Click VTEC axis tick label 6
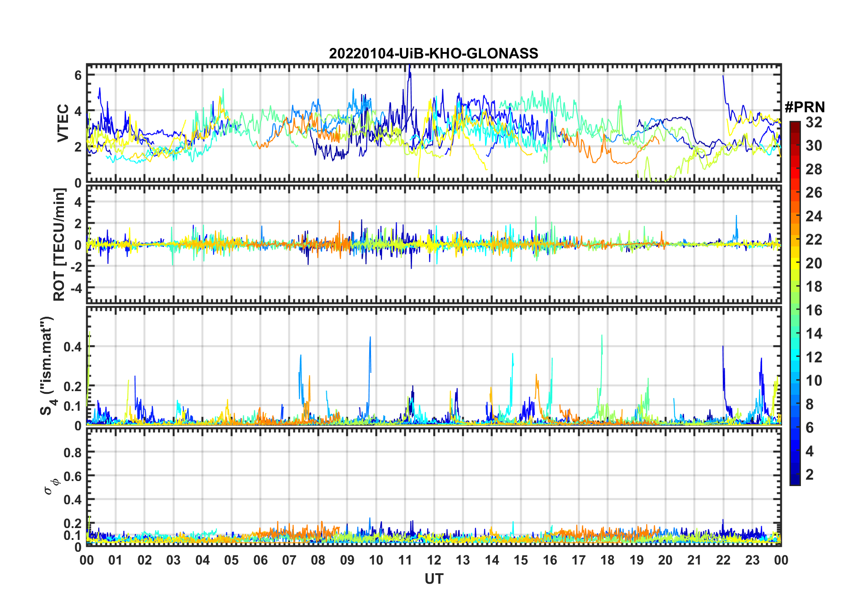Screen dimensions: 868x607 (78, 75)
